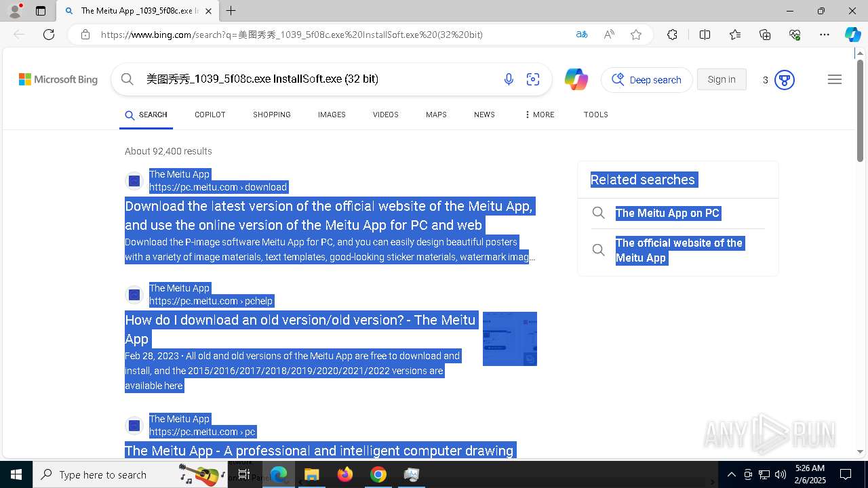The width and height of the screenshot is (868, 488).
Task: Open Collections icon in toolbar
Action: (765, 35)
